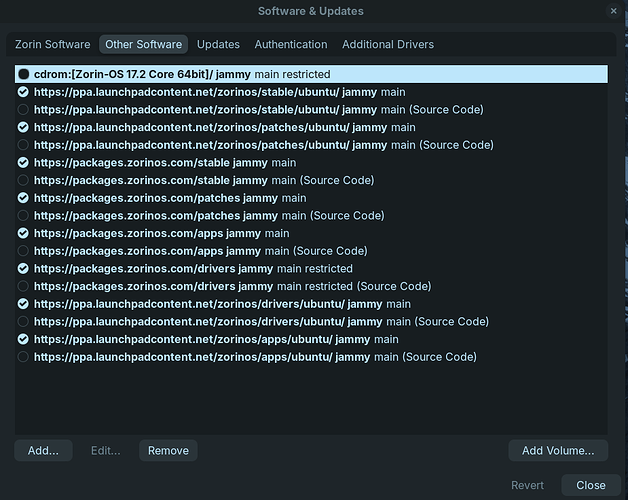Open the Updates tab

point(218,44)
